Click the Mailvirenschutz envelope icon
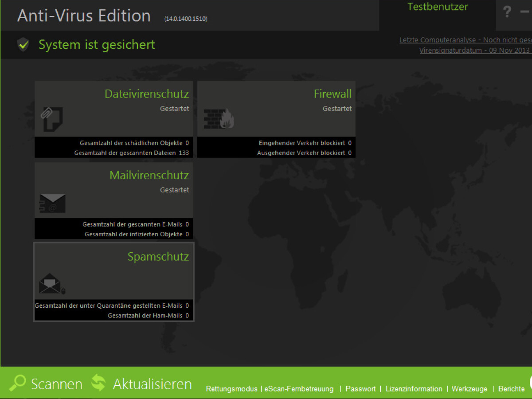 (x=52, y=203)
